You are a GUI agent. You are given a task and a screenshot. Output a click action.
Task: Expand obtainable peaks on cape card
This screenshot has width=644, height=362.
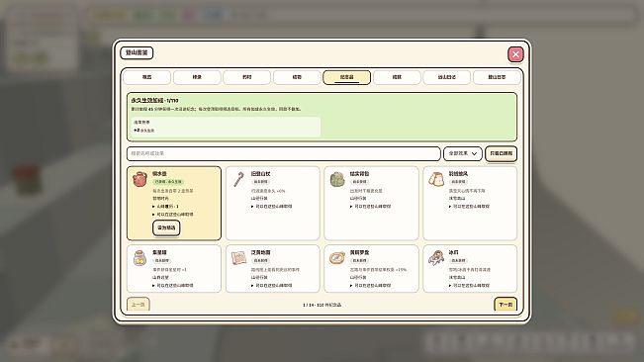(x=469, y=207)
